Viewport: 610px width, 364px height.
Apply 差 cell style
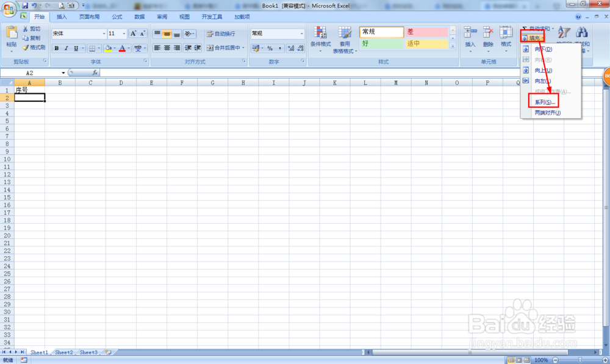pos(427,32)
